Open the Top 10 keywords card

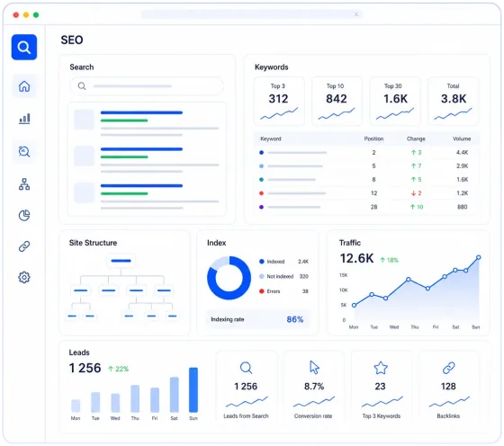pyautogui.click(x=337, y=101)
